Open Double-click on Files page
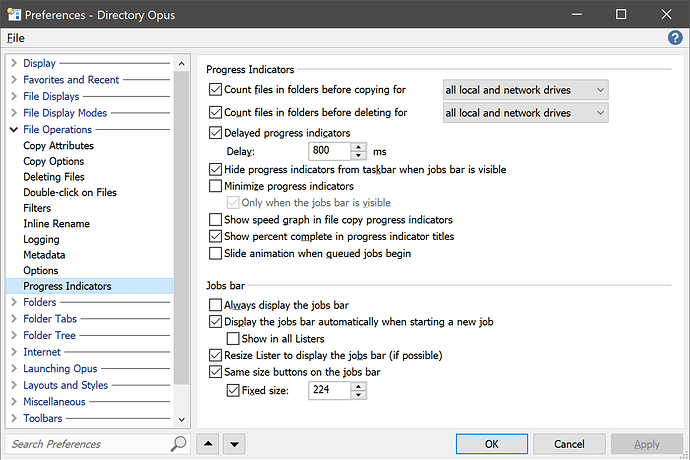The image size is (690, 460). tap(70, 192)
